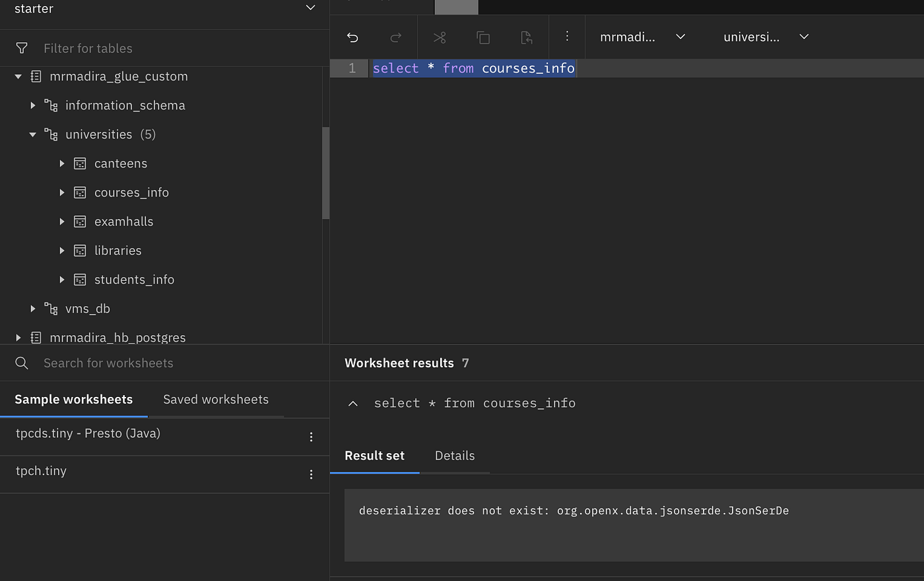
Task: Open options menu for tpch.tiny worksheet
Action: [311, 474]
